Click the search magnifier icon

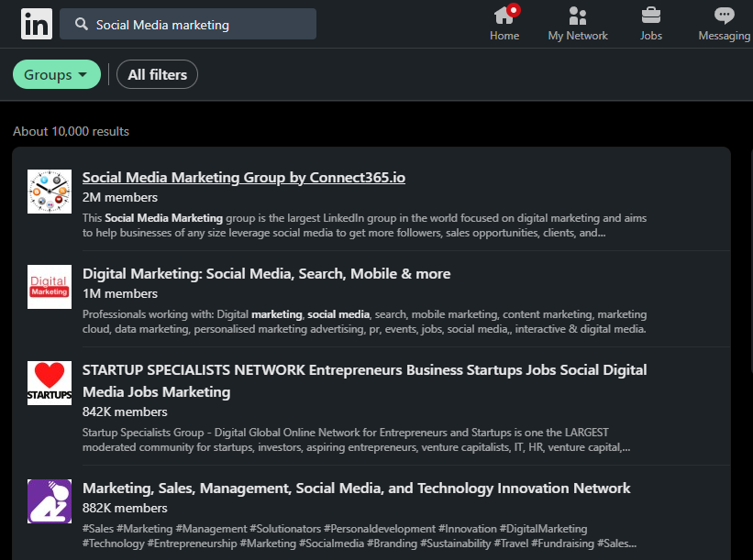pos(81,24)
